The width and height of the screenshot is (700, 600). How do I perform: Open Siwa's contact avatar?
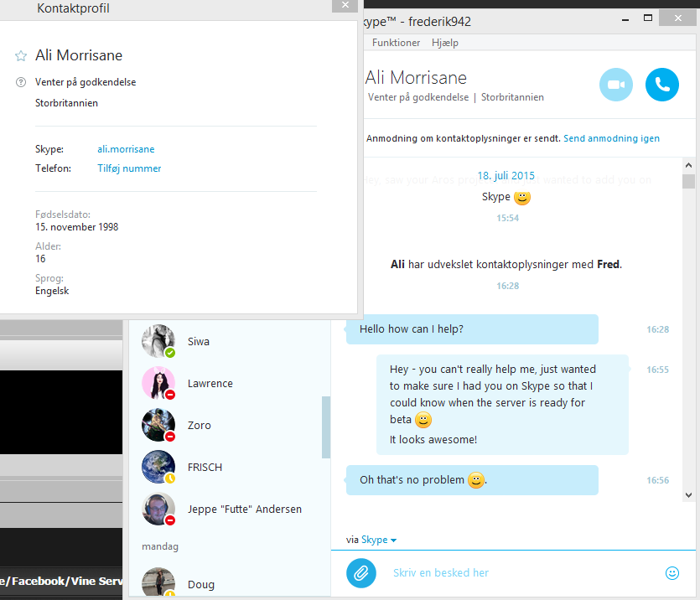(x=158, y=341)
